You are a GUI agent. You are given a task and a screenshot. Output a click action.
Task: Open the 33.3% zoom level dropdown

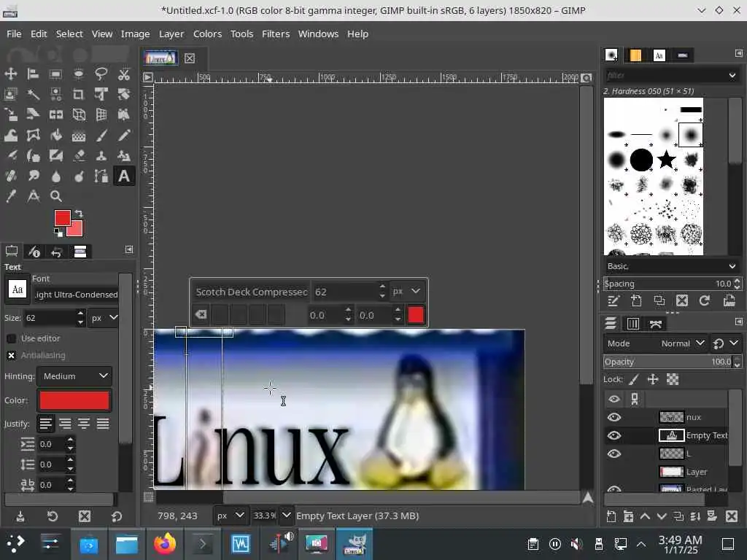286,516
